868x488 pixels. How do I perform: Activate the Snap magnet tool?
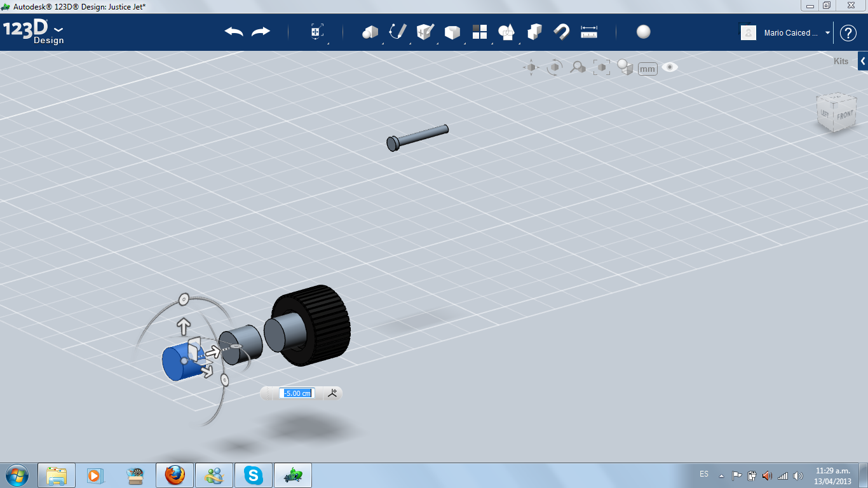[562, 32]
